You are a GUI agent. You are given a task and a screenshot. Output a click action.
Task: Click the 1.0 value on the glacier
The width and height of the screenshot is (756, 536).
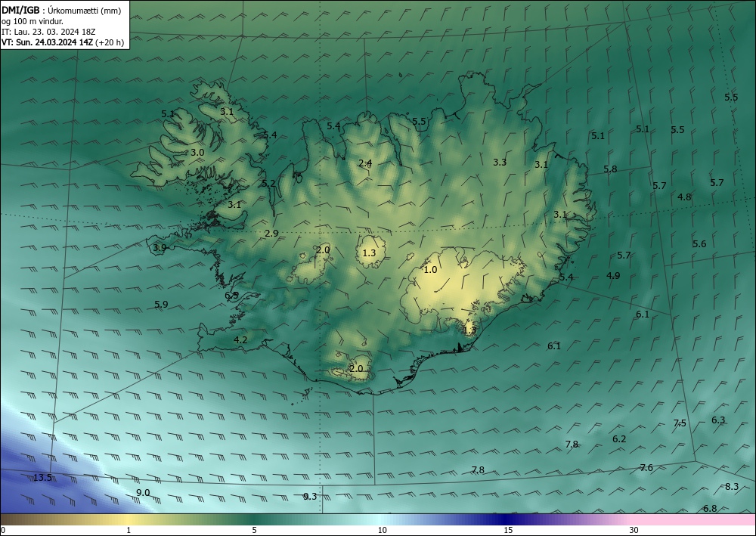(430, 270)
